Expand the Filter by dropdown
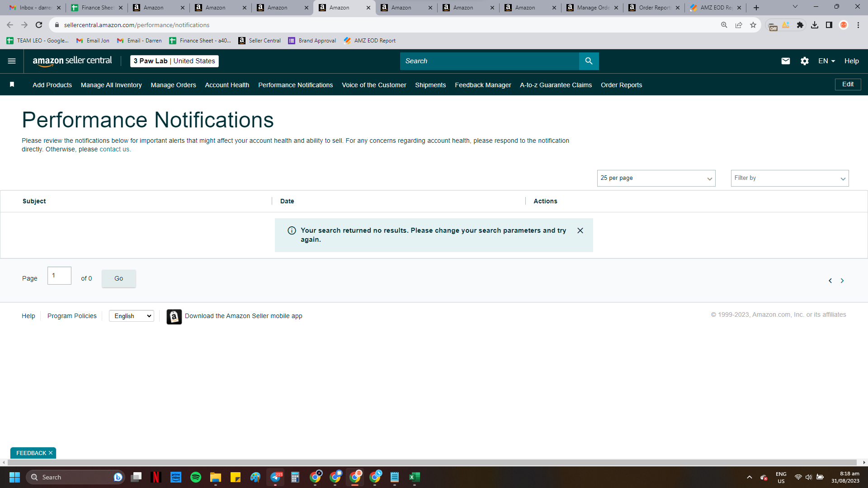Screen dimensions: 868x488 pyautogui.click(x=790, y=178)
